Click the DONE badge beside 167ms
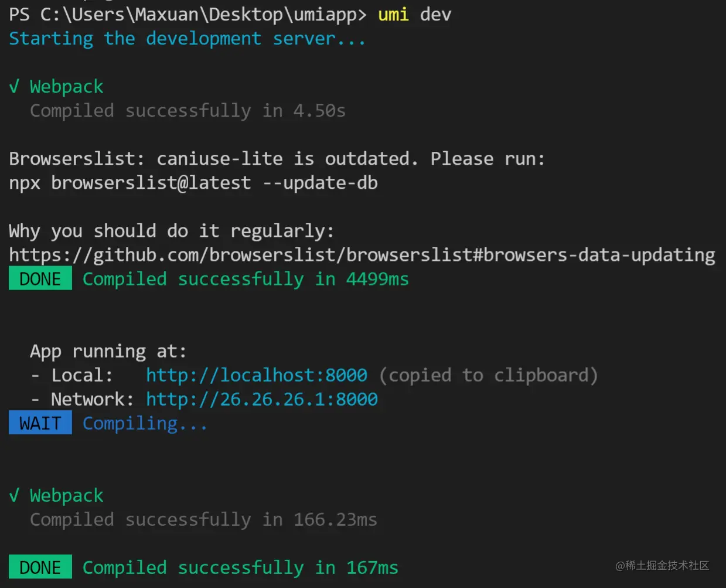 (40, 567)
